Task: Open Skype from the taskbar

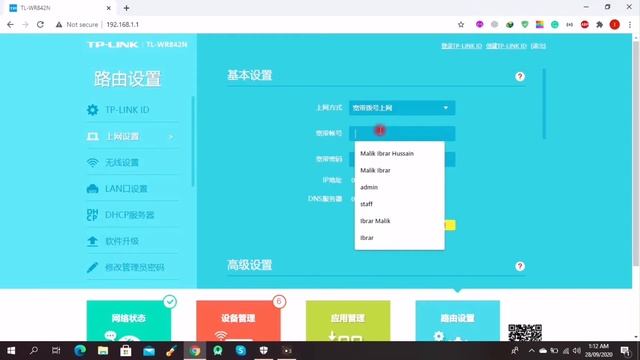Action: pyautogui.click(x=241, y=351)
